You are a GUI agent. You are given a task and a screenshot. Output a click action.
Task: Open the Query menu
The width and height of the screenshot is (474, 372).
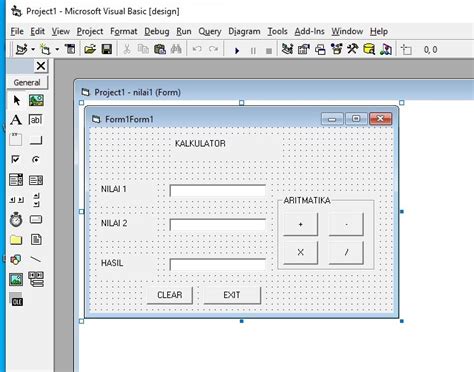tap(210, 31)
